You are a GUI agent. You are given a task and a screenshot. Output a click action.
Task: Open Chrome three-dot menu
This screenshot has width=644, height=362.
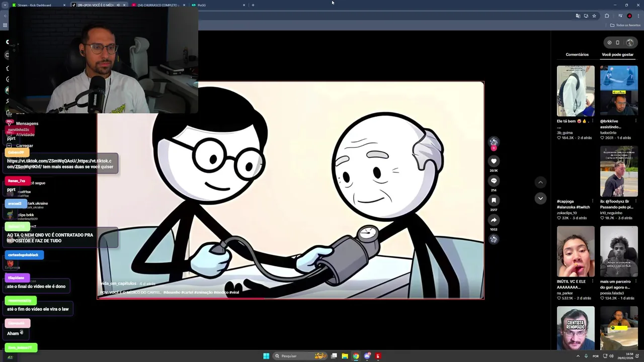(x=638, y=16)
